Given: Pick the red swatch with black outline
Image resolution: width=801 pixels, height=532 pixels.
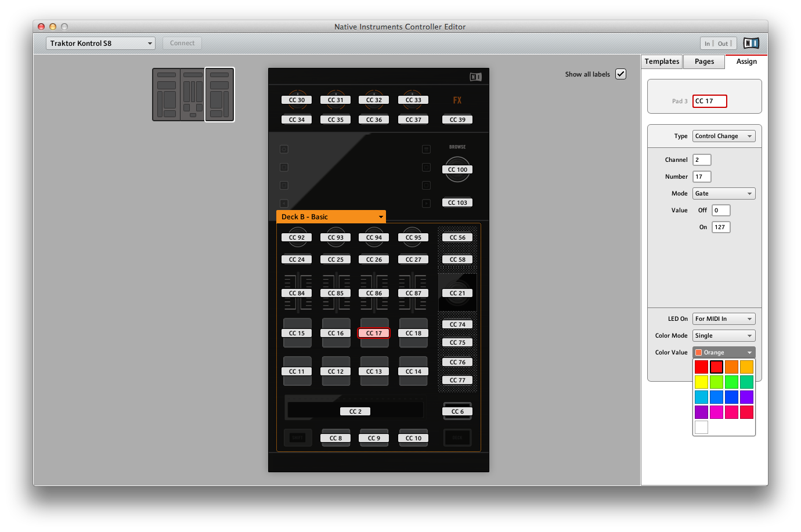Looking at the screenshot, I should [716, 367].
